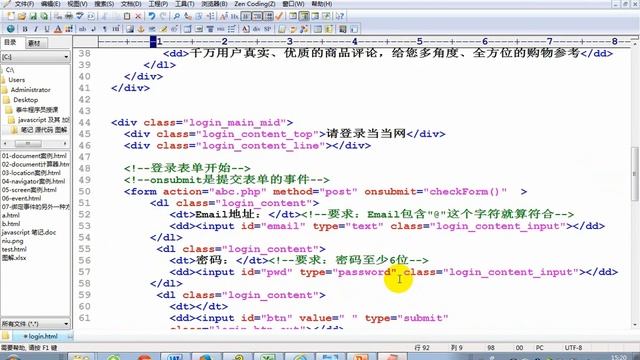Select file 03-location案例.html

pos(31,173)
